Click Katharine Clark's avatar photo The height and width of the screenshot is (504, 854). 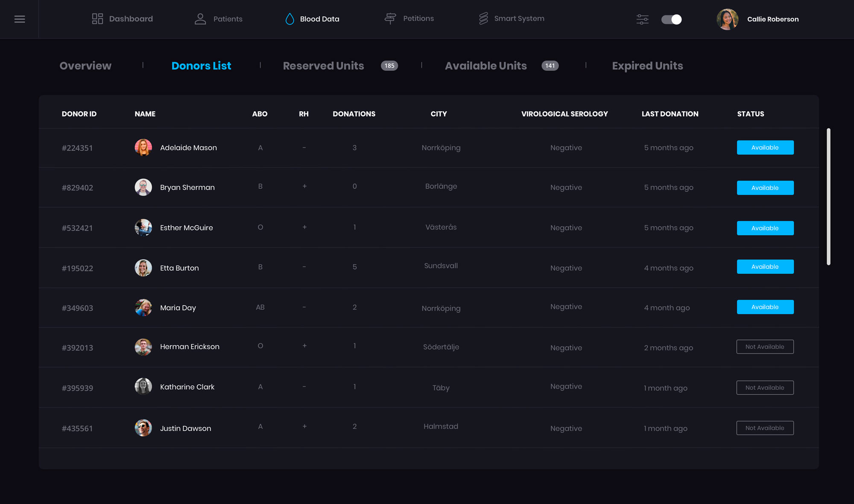click(x=143, y=386)
